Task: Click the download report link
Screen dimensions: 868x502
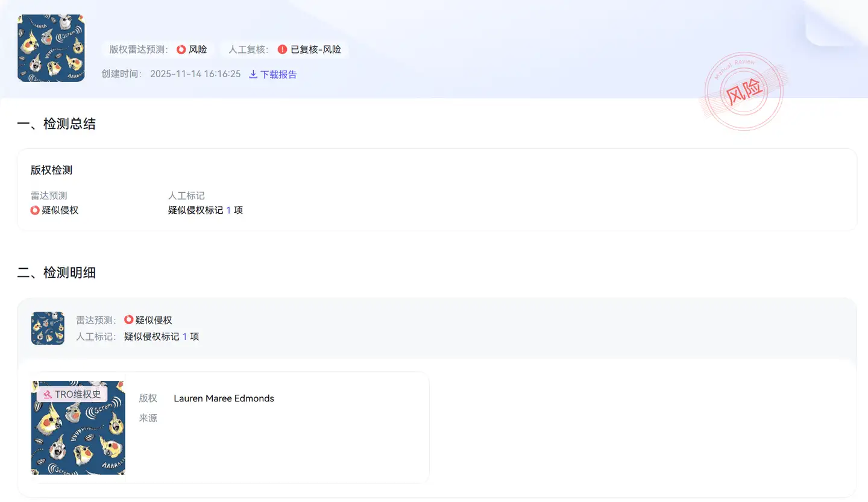Action: pos(273,74)
